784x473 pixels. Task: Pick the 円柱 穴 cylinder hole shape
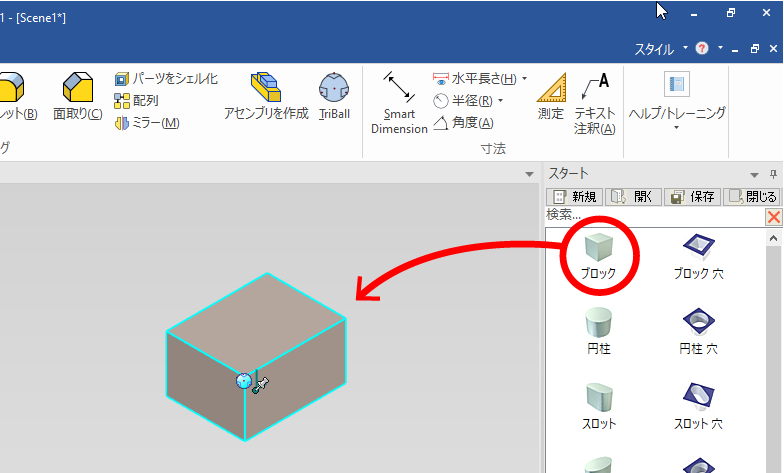tap(698, 331)
